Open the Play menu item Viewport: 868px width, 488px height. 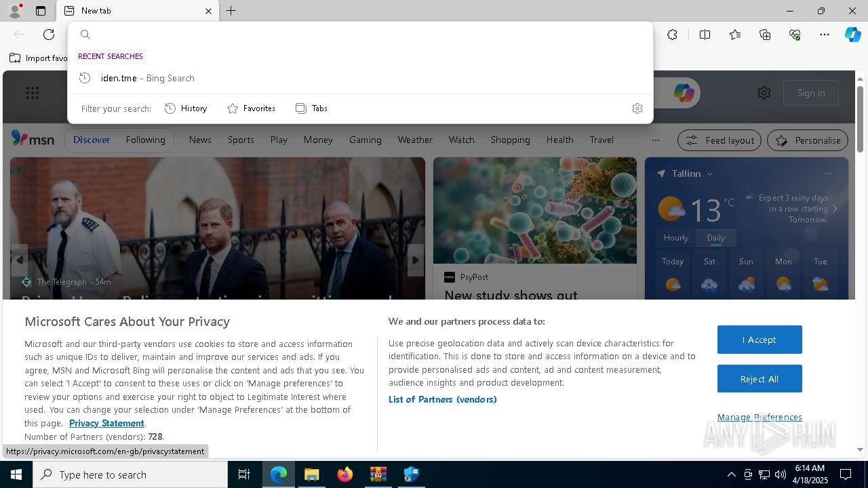(279, 140)
